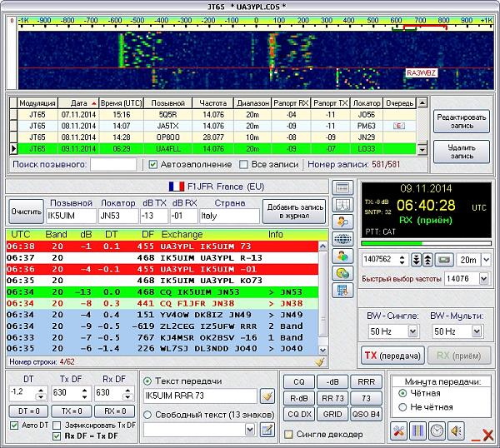Open the Быстрый выбор частоты dropdown

[x=485, y=279]
